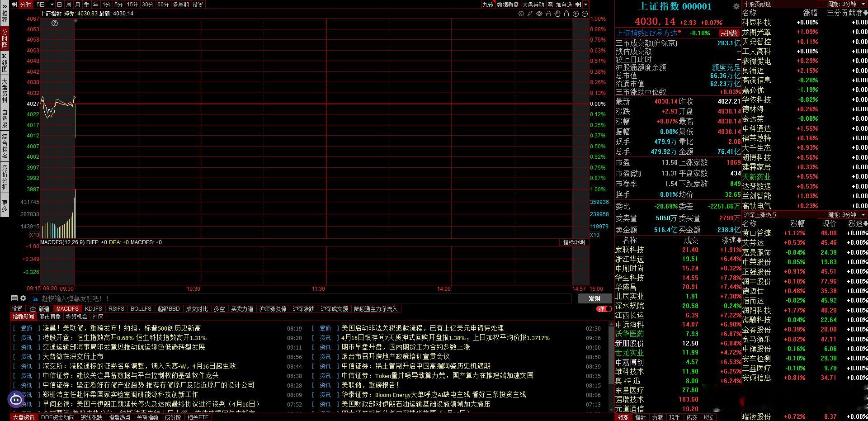Click the 发射 button to send danmaku
Image resolution: width=868 pixels, height=421 pixels.
click(594, 298)
